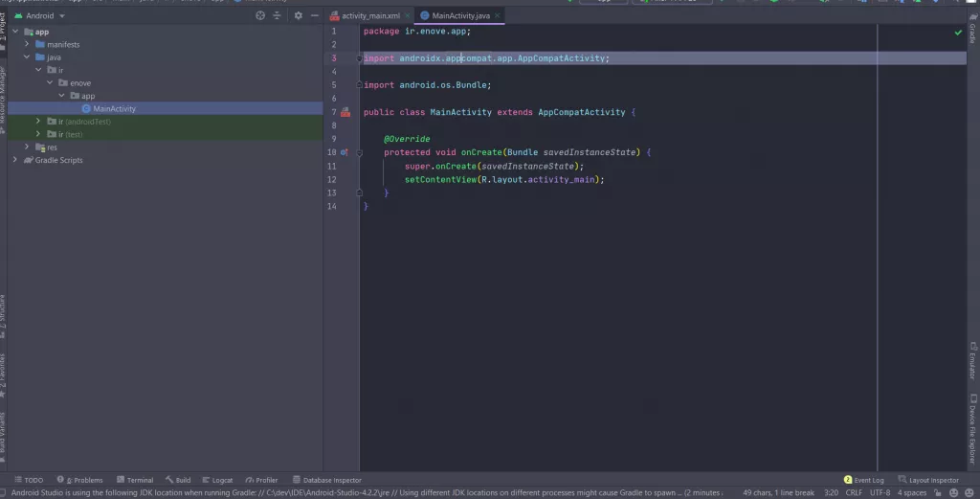The height and width of the screenshot is (499, 980).
Task: Click the sad face feedback icon
Action: (x=969, y=492)
